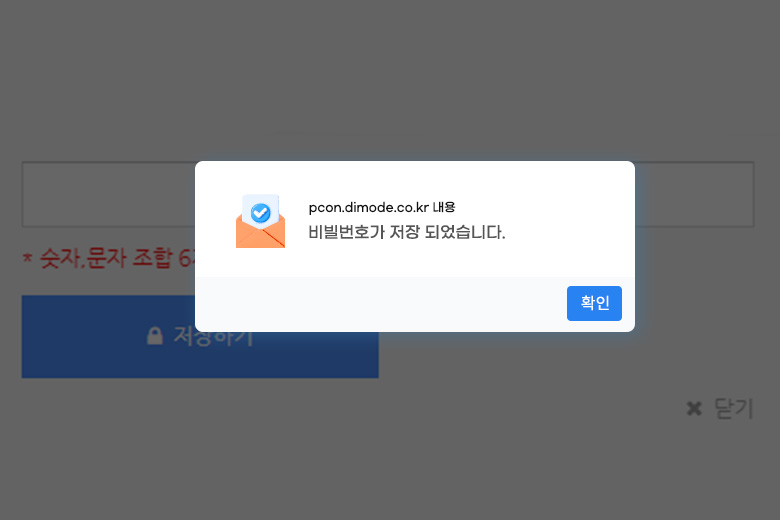
Task: Click the pcon.dimode.co.kr 내용 dialog title
Action: click(x=382, y=207)
